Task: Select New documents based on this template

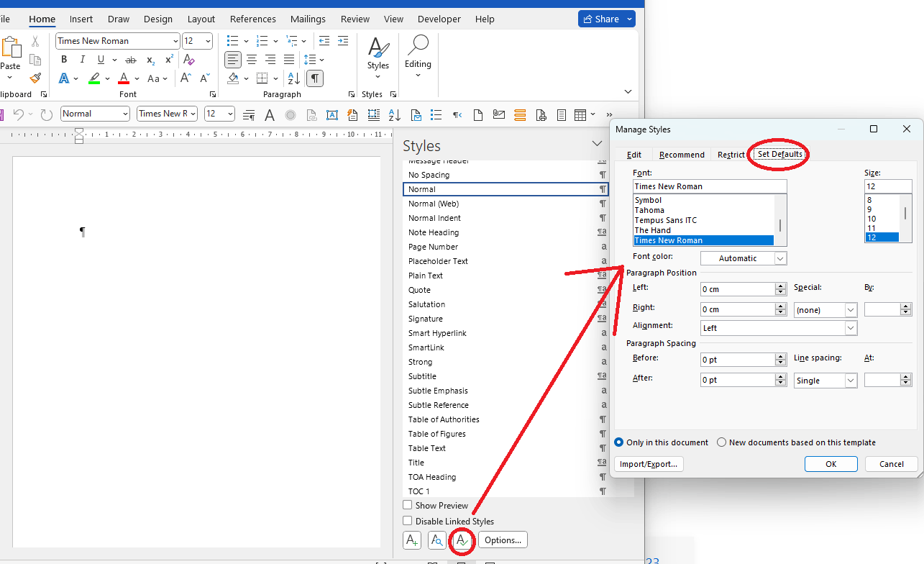Action: pyautogui.click(x=722, y=442)
